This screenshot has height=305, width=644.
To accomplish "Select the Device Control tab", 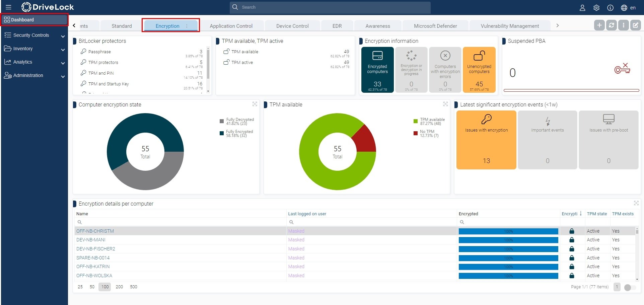I will click(x=292, y=26).
